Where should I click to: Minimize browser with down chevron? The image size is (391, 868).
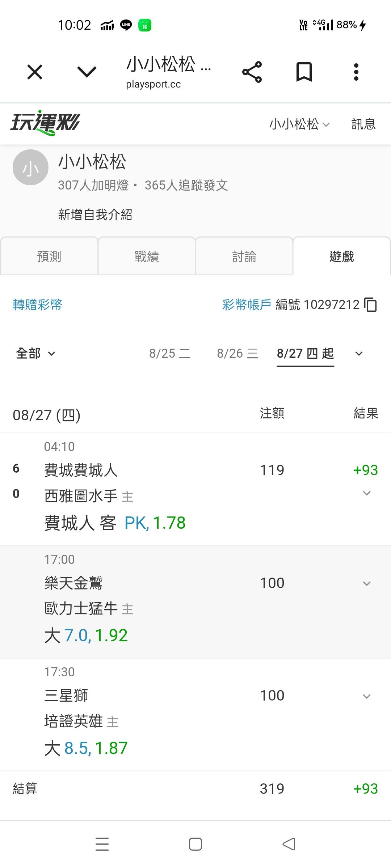87,72
